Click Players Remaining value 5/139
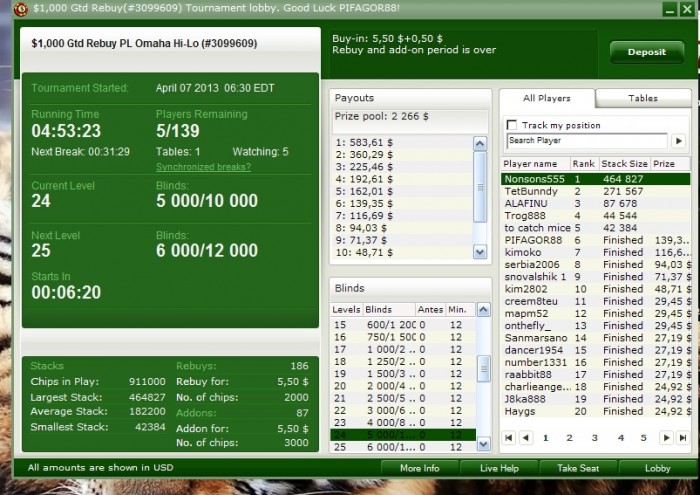This screenshot has height=495, width=700. 178,131
